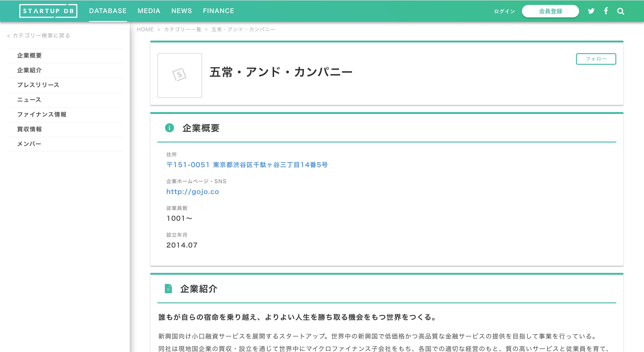Select the FINANCE menu item
The width and height of the screenshot is (644, 352).
coord(218,11)
